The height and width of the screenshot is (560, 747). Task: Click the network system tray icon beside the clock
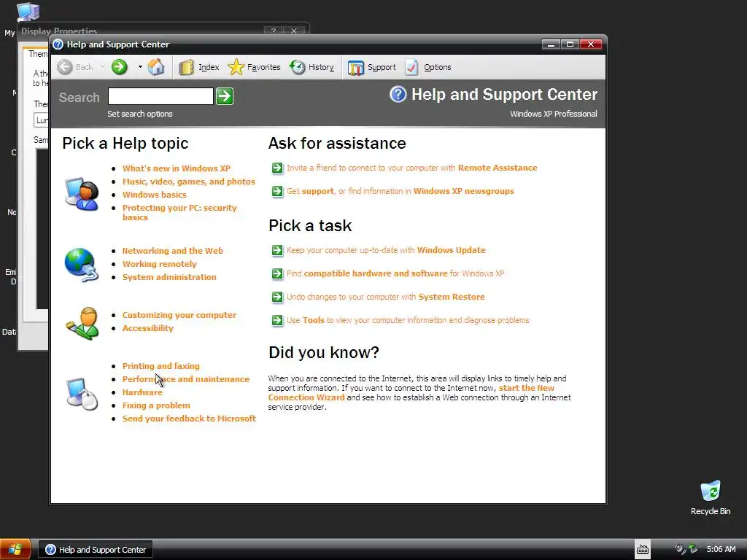click(x=693, y=549)
